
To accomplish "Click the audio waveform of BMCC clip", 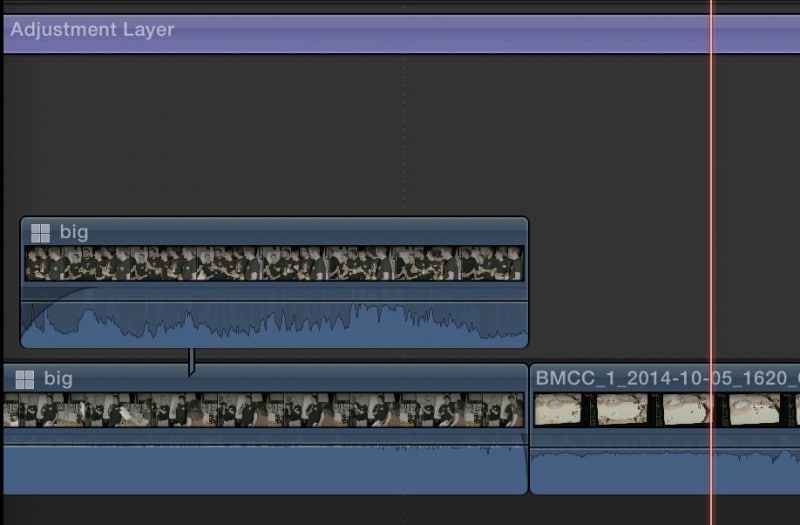I will [x=665, y=470].
